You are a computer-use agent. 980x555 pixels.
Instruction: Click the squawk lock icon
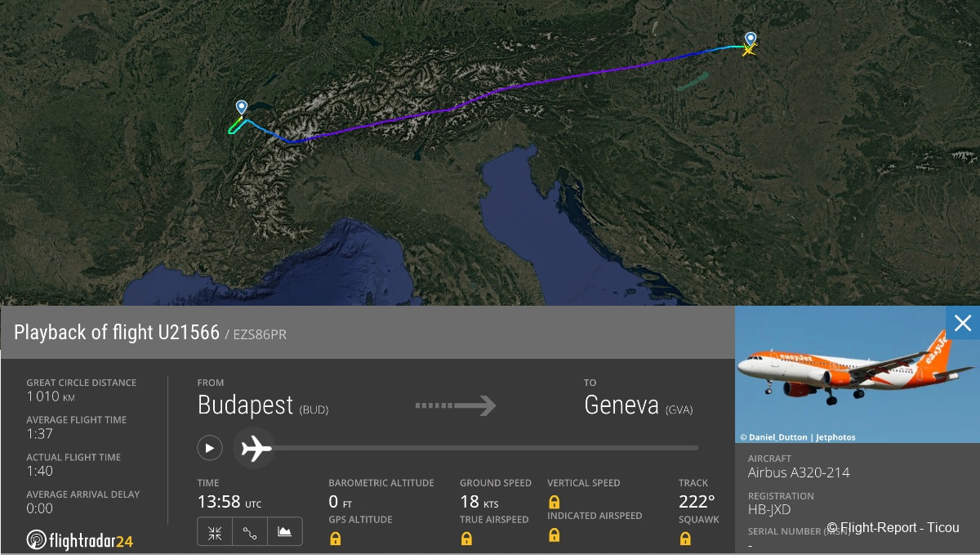tap(685, 538)
